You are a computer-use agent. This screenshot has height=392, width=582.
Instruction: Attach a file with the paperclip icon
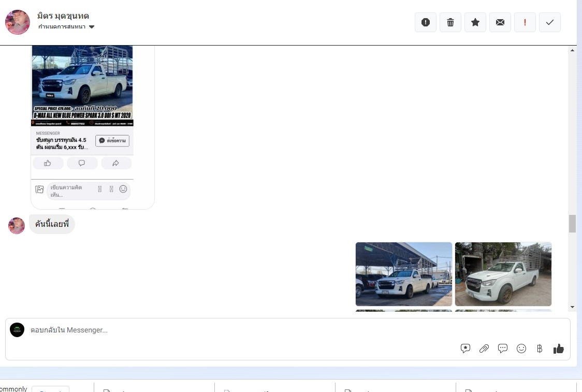pos(484,349)
